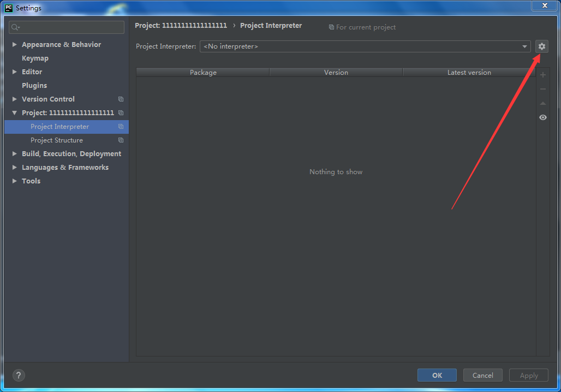This screenshot has width=561, height=392.
Task: Click the Project Interpreter breadcrumb text
Action: [271, 26]
